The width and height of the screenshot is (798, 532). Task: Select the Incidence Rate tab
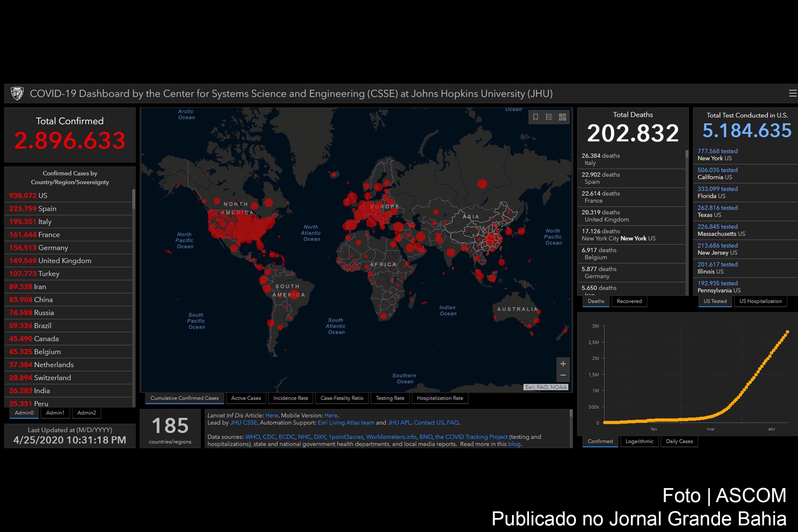pyautogui.click(x=290, y=398)
